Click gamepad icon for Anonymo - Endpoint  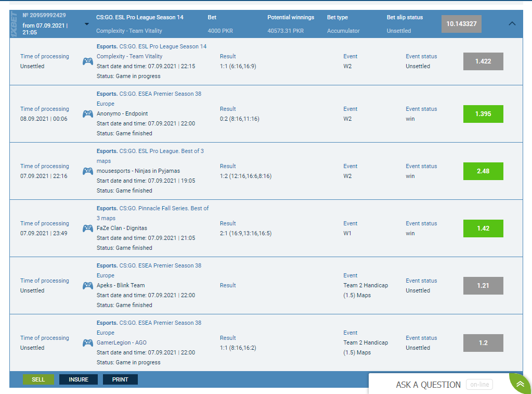(88, 114)
